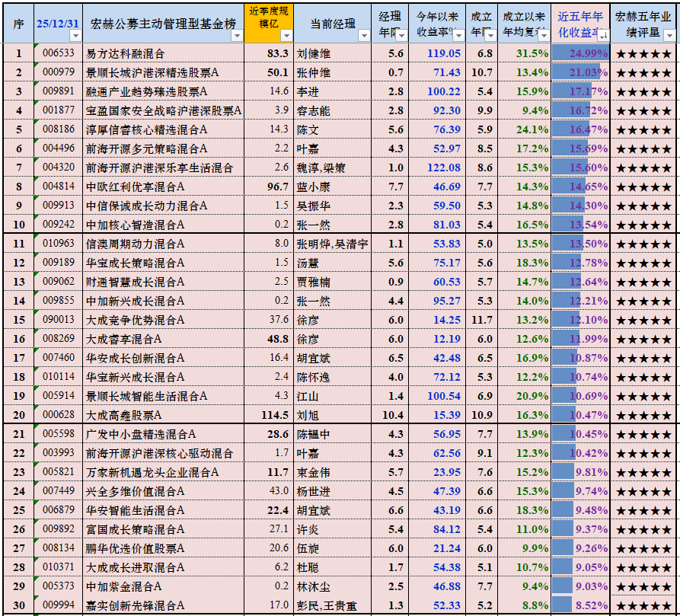Select fund name 融通产业趋势臻选股票A
This screenshot has width=680, height=616.
(146, 92)
